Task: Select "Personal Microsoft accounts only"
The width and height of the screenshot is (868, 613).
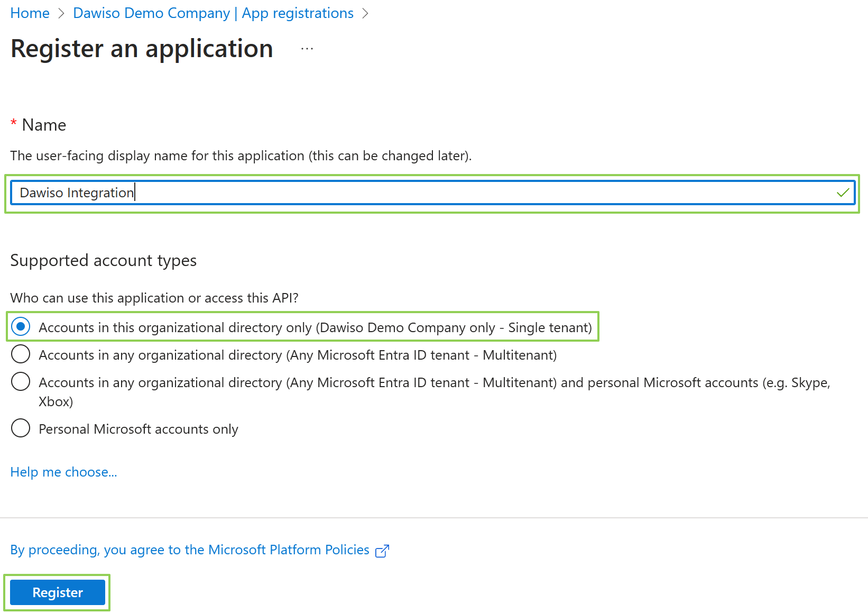Action: pos(20,428)
